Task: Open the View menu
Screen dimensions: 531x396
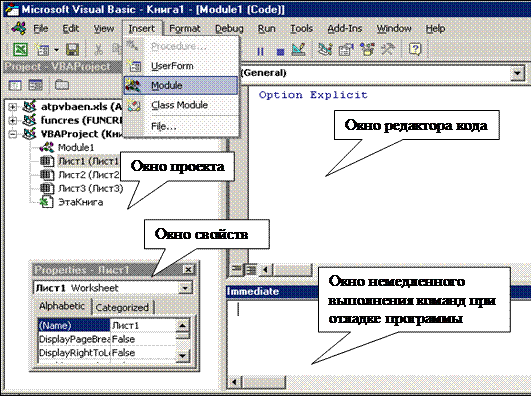Action: (x=104, y=29)
